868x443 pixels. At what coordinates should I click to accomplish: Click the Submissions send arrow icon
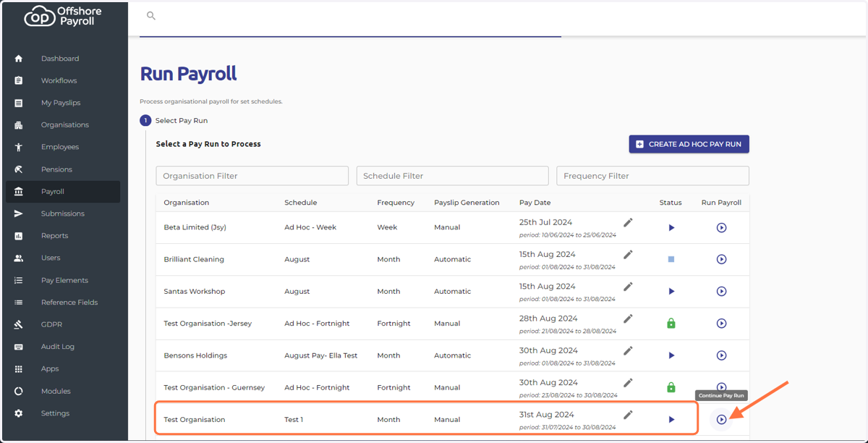click(19, 214)
